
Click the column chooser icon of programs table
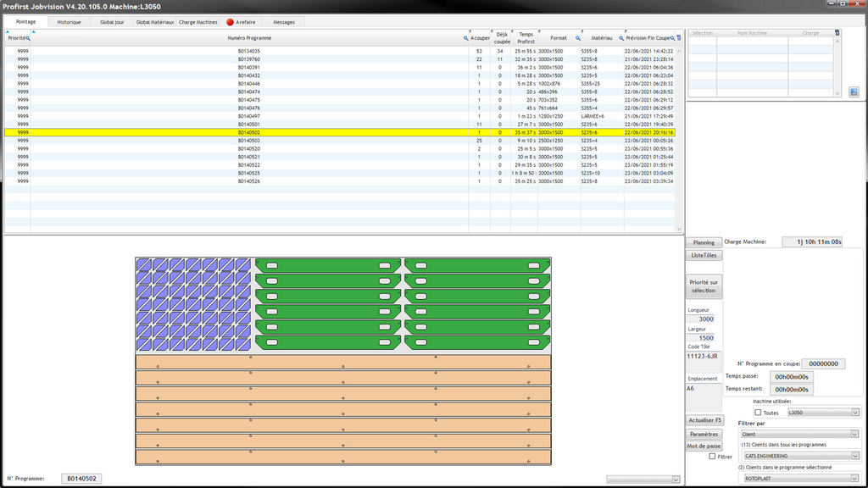[x=679, y=37]
